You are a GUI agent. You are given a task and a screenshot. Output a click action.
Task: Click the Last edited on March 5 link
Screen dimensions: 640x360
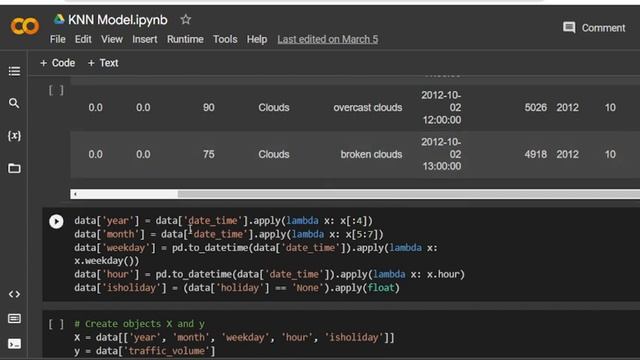click(328, 40)
